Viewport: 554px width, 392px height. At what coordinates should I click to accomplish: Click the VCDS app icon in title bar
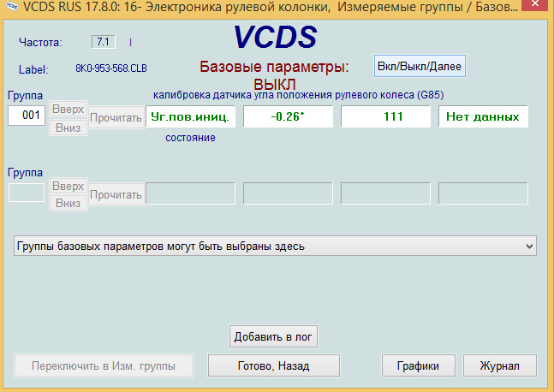coord(11,6)
